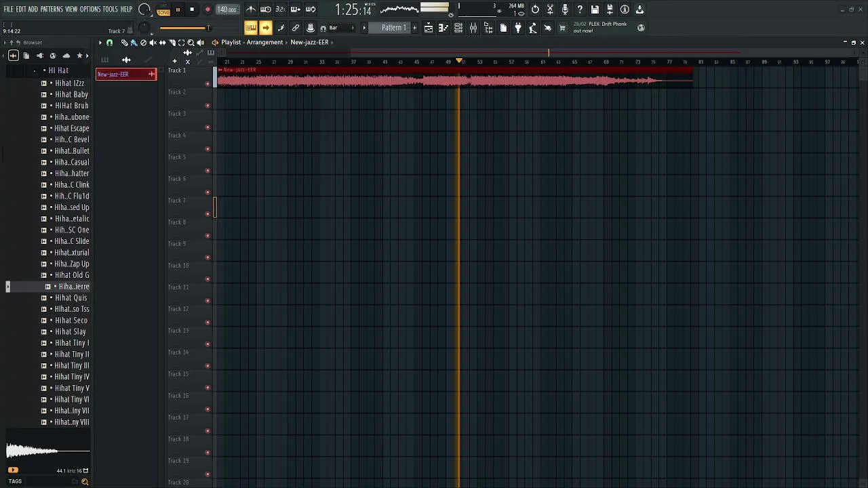Open the VIEW menu
Viewport: 868px width, 488px height.
71,9
